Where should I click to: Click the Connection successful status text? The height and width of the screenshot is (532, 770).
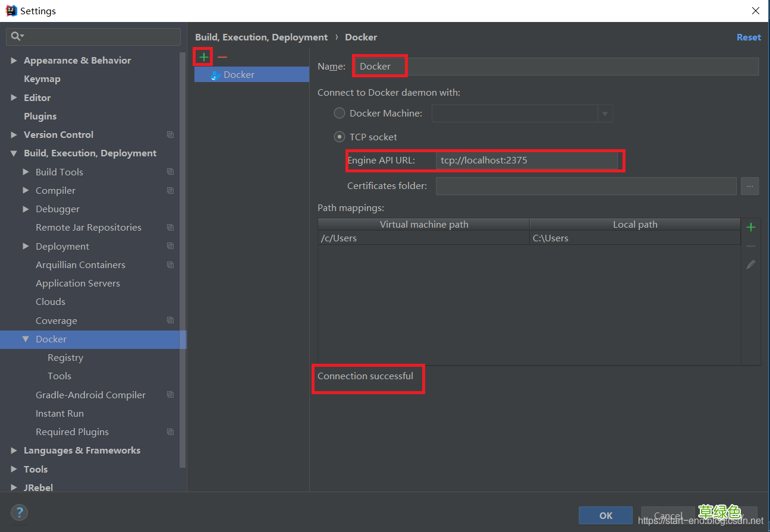coord(365,376)
